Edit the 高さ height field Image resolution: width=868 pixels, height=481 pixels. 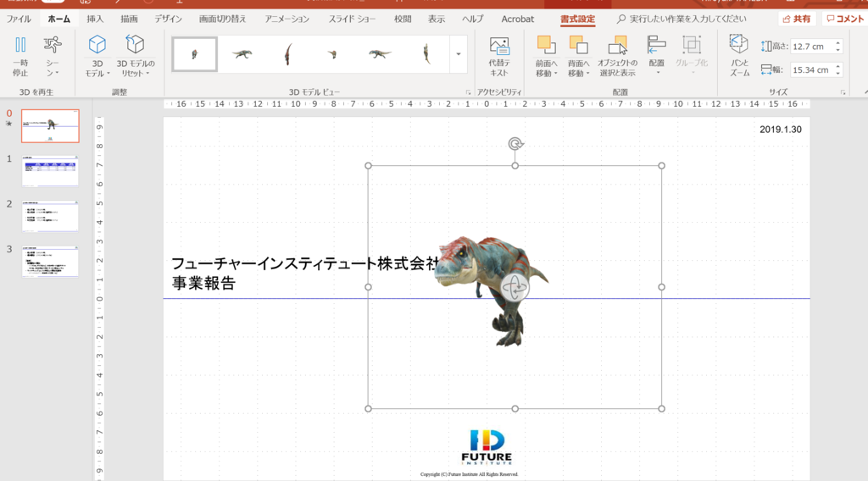pyautogui.click(x=811, y=47)
